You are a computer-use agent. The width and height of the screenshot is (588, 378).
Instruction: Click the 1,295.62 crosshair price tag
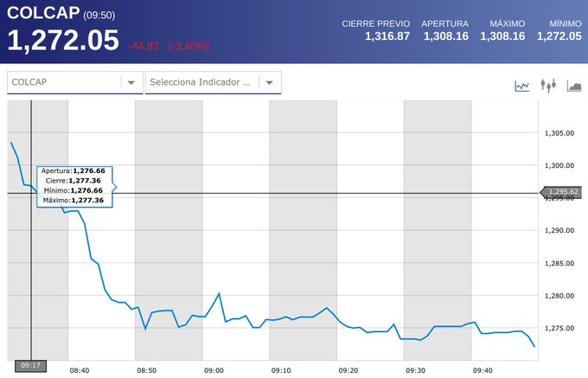click(563, 192)
